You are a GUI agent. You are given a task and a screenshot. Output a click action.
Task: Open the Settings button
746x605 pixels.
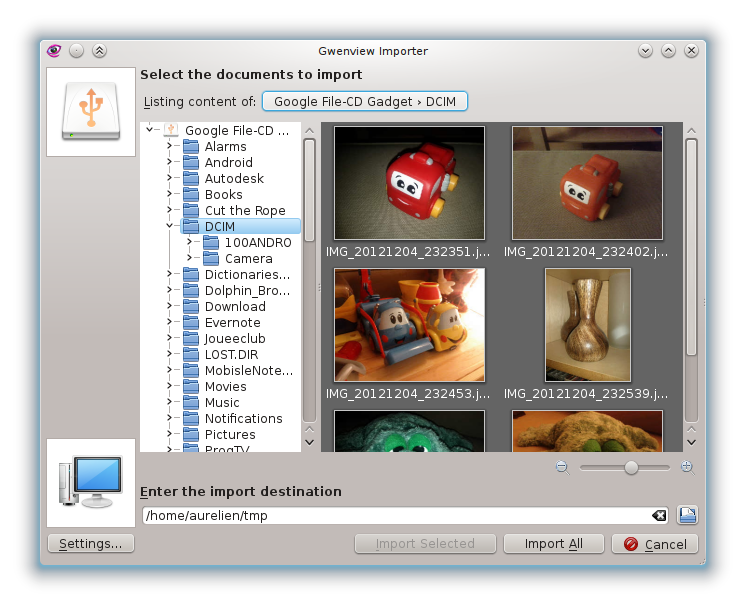pyautogui.click(x=91, y=544)
